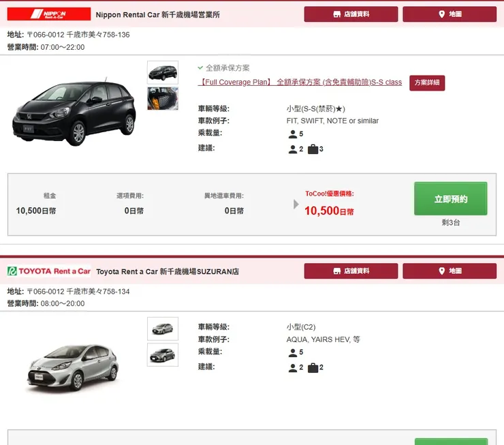Click the 剩3台 availability text

tap(451, 222)
